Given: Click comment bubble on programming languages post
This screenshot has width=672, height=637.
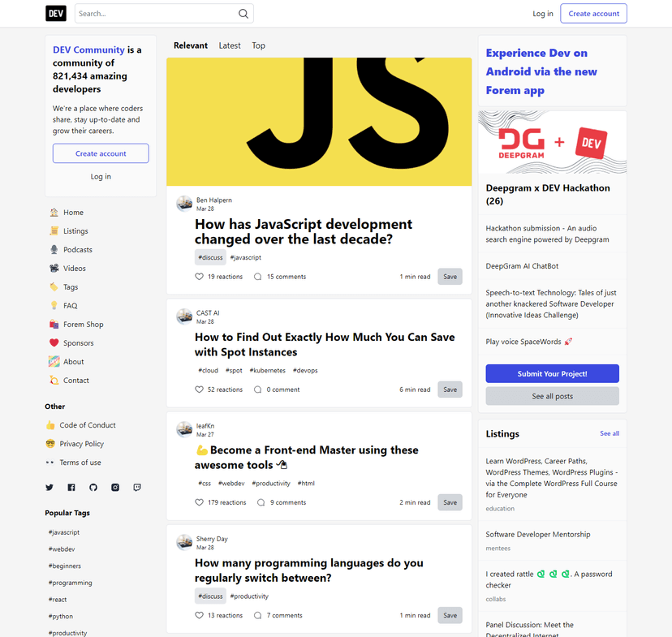Looking at the screenshot, I should pos(257,616).
